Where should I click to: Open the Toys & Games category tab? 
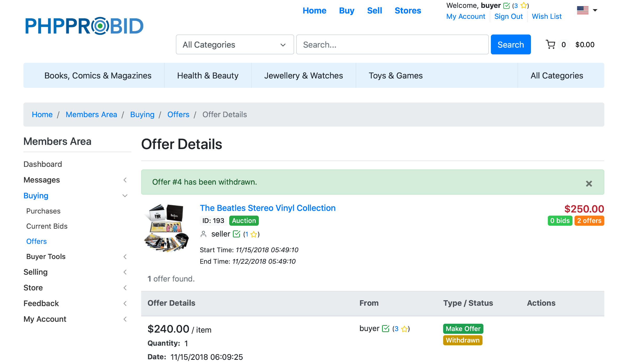pos(395,76)
